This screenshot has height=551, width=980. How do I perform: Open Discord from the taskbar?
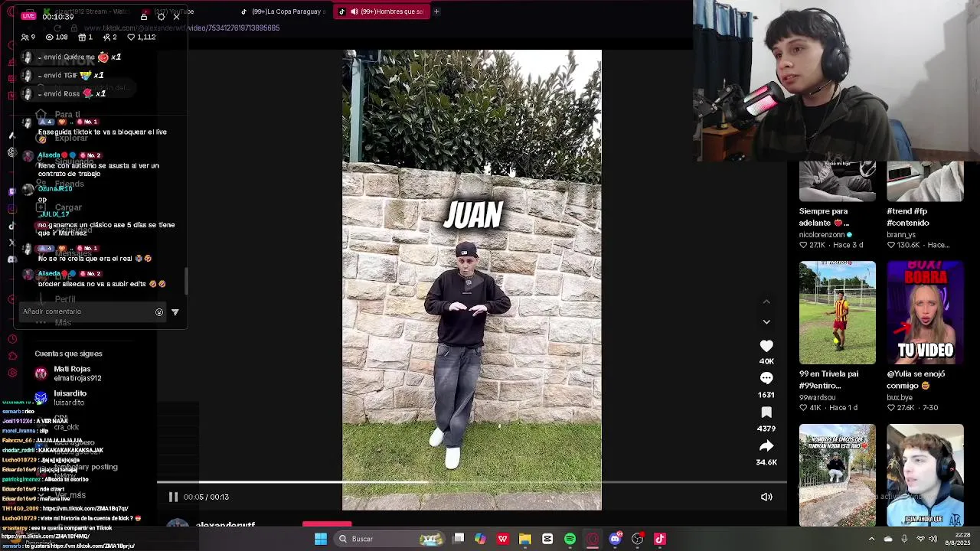coord(615,539)
